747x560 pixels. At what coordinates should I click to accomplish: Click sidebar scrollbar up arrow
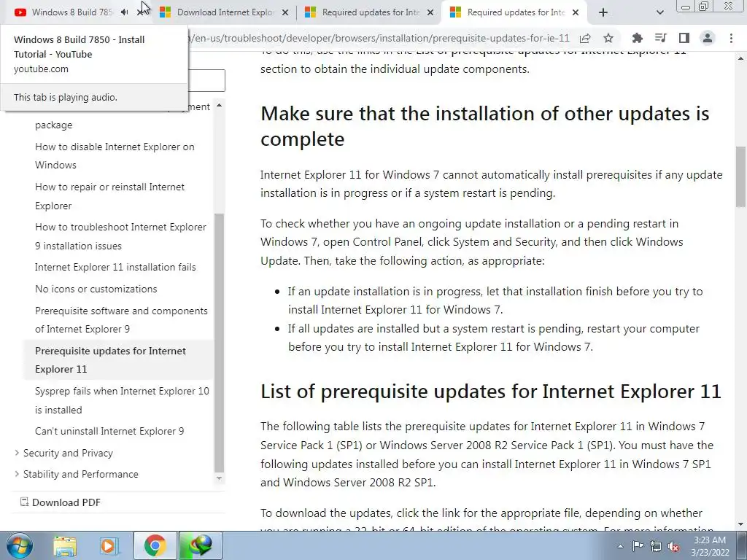pyautogui.click(x=219, y=105)
